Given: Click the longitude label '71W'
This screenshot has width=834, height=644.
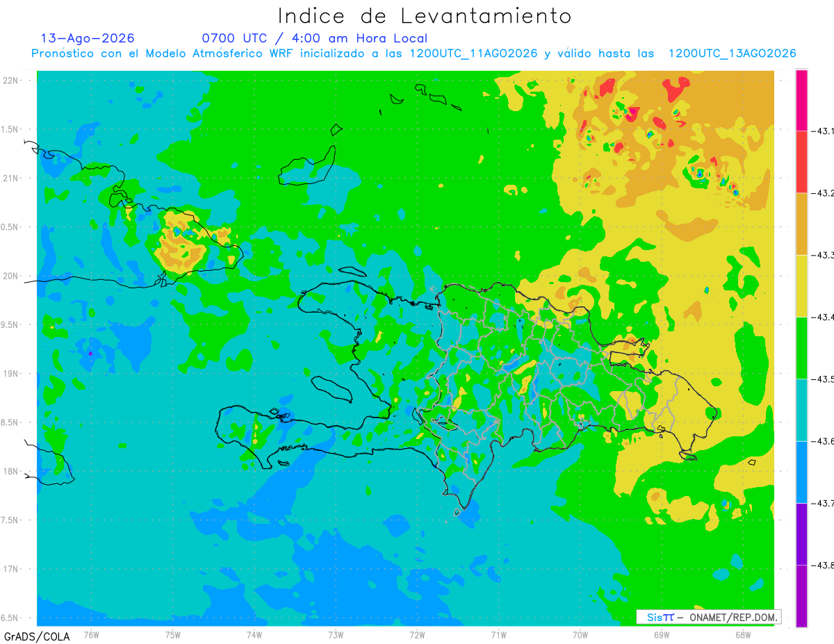Looking at the screenshot, I should (x=498, y=635).
